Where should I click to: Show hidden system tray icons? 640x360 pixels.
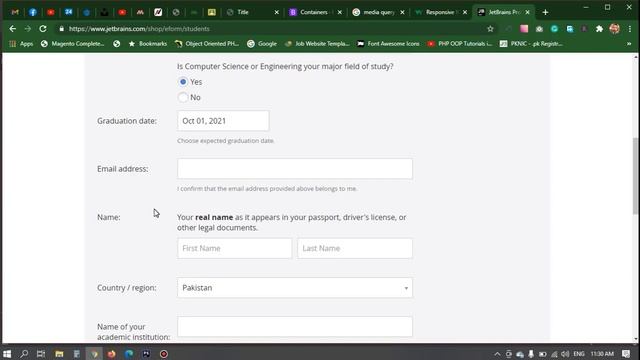(497, 354)
